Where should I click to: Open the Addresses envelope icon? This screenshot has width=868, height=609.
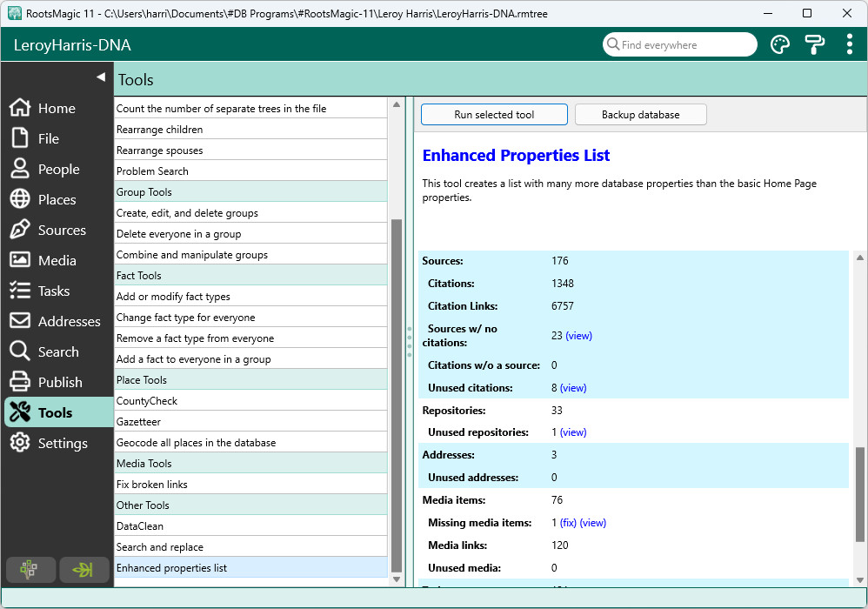(x=20, y=320)
